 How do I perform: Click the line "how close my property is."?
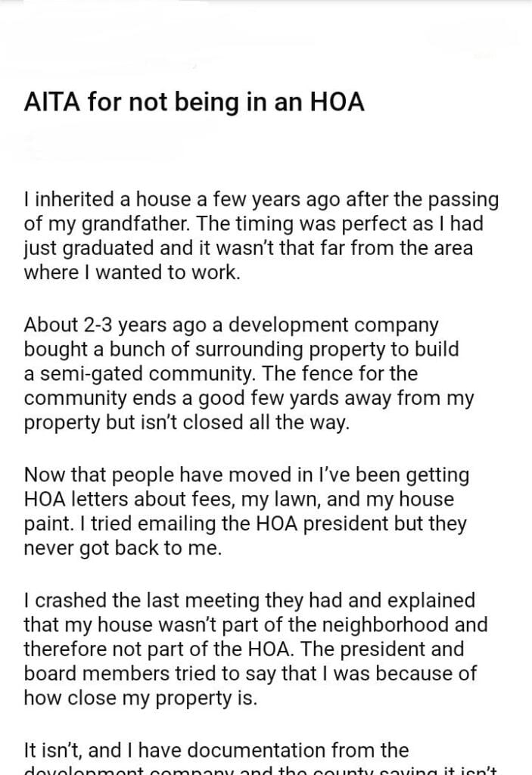pyautogui.click(x=141, y=698)
